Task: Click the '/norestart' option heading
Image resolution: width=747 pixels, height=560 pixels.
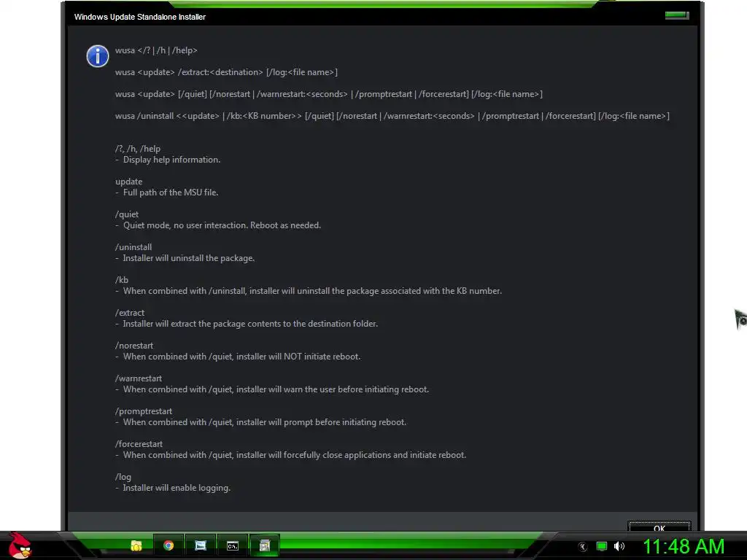Action: (134, 346)
